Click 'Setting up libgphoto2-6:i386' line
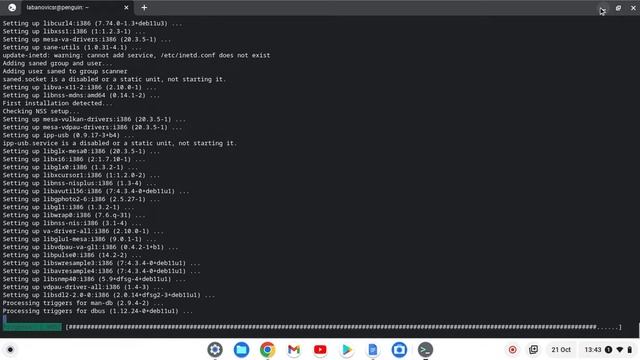This screenshot has width=640, height=360. (x=81, y=199)
